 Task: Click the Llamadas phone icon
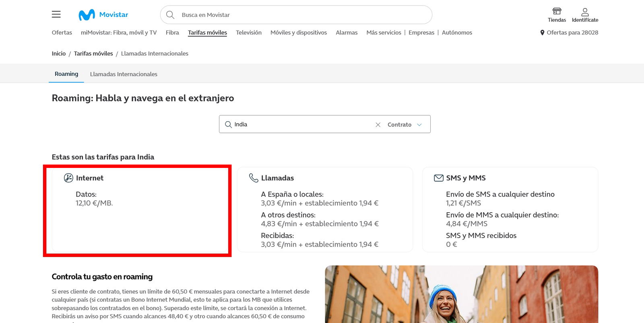pos(254,178)
